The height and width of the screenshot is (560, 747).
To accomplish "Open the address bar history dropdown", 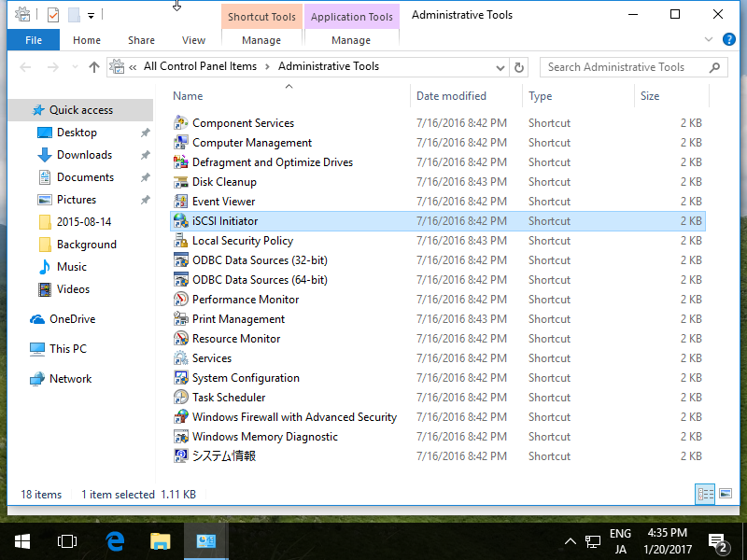I will (x=500, y=67).
